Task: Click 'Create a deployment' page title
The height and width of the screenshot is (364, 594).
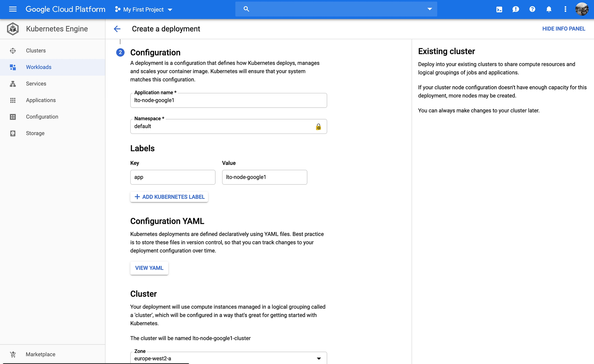Action: [x=166, y=29]
